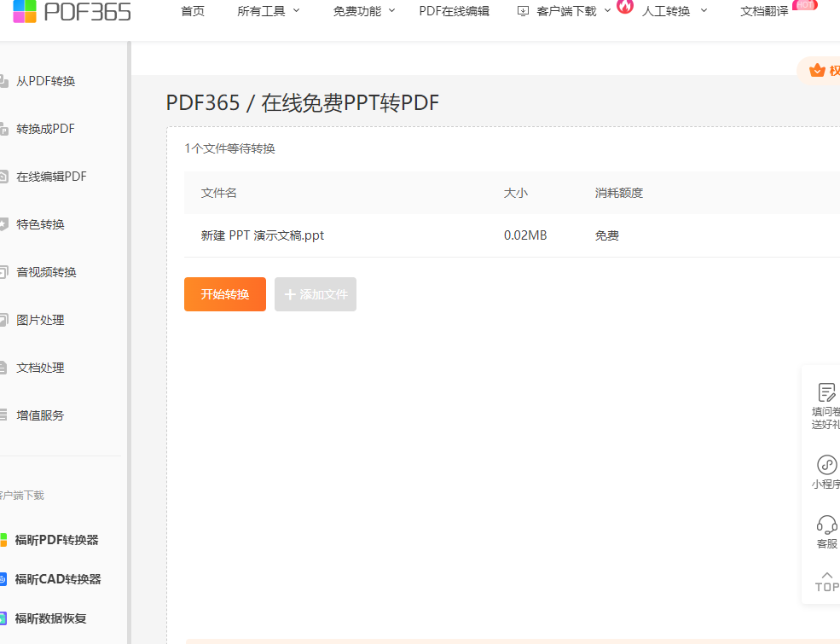Open the 福昕CAD转换器 download link
840x644 pixels.
(x=58, y=579)
